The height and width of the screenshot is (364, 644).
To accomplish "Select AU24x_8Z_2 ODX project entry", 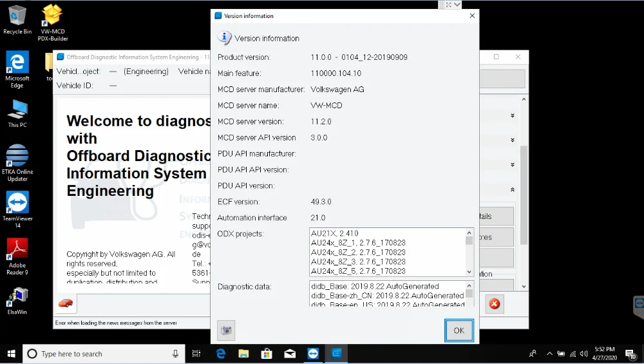I will (358, 253).
